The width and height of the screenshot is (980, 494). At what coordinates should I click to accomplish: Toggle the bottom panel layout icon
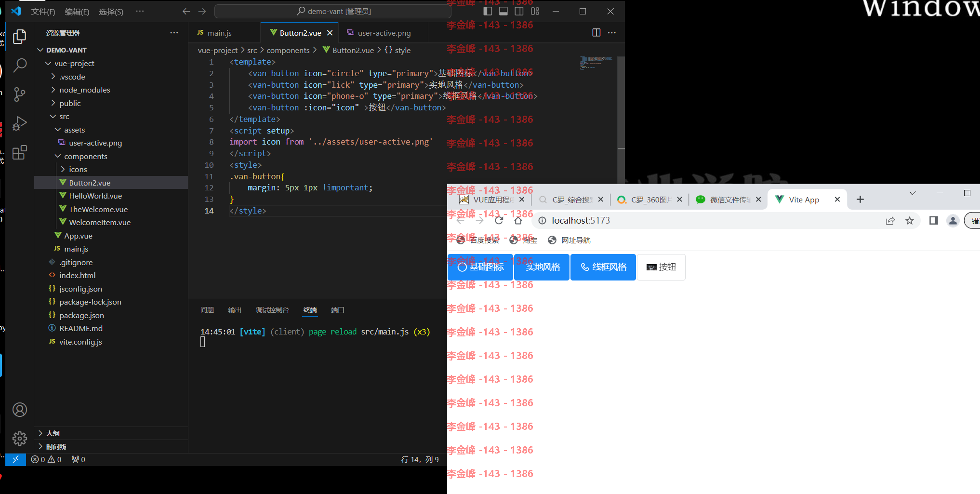coord(503,11)
